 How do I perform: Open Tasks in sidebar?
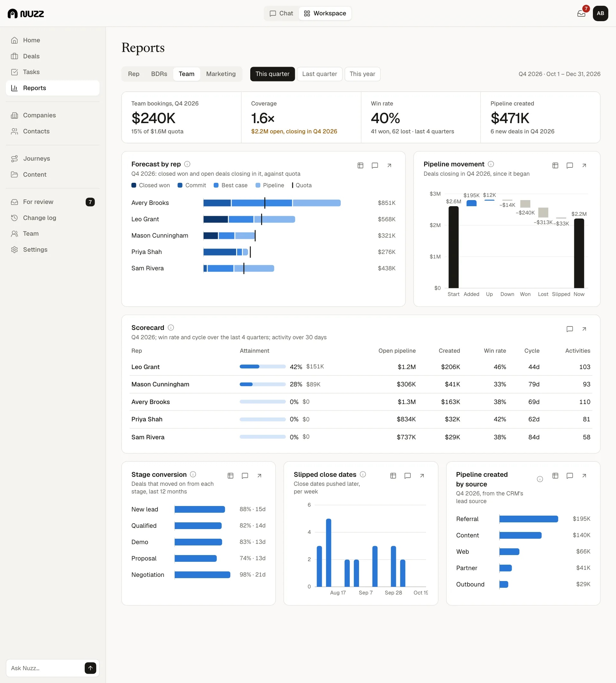(x=53, y=72)
